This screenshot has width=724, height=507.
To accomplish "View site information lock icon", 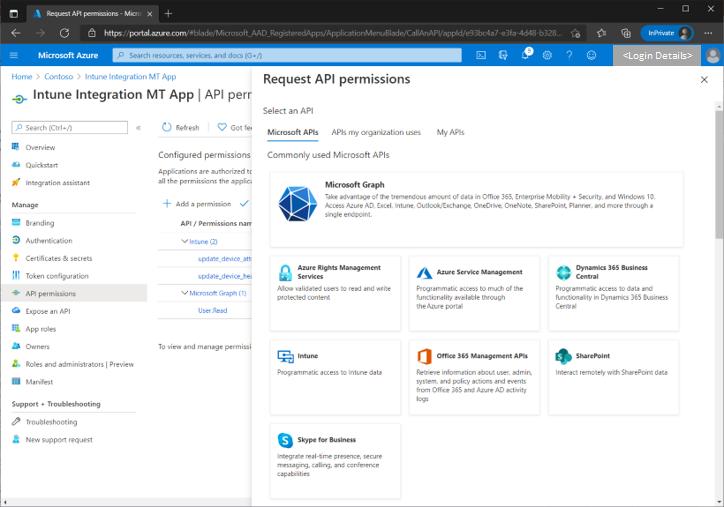I will 92,33.
